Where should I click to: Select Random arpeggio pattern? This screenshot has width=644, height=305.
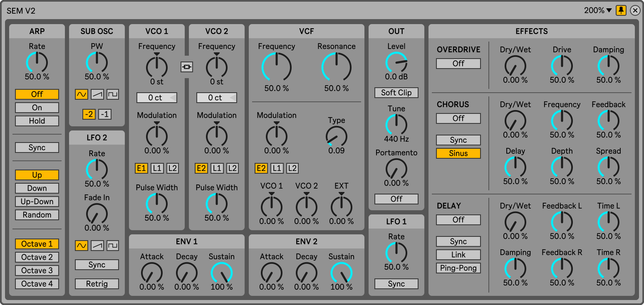click(37, 215)
